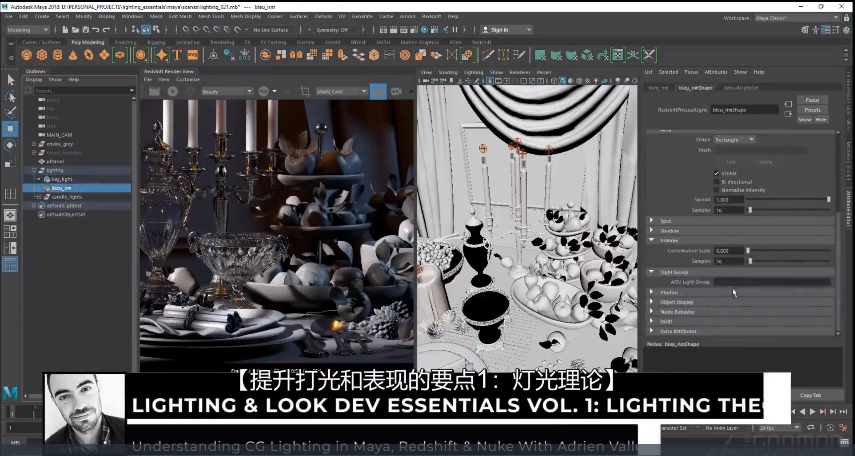Click the AOV Light Group input field

click(x=772, y=282)
